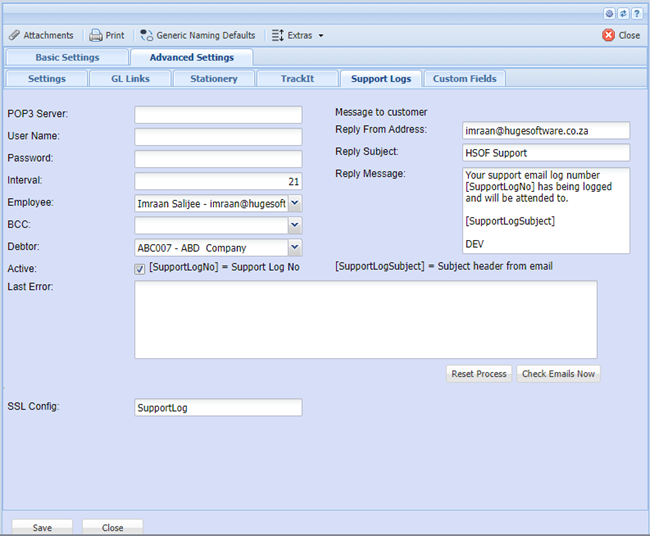Click the red Close icon in toolbar
650x536 pixels.
(608, 35)
